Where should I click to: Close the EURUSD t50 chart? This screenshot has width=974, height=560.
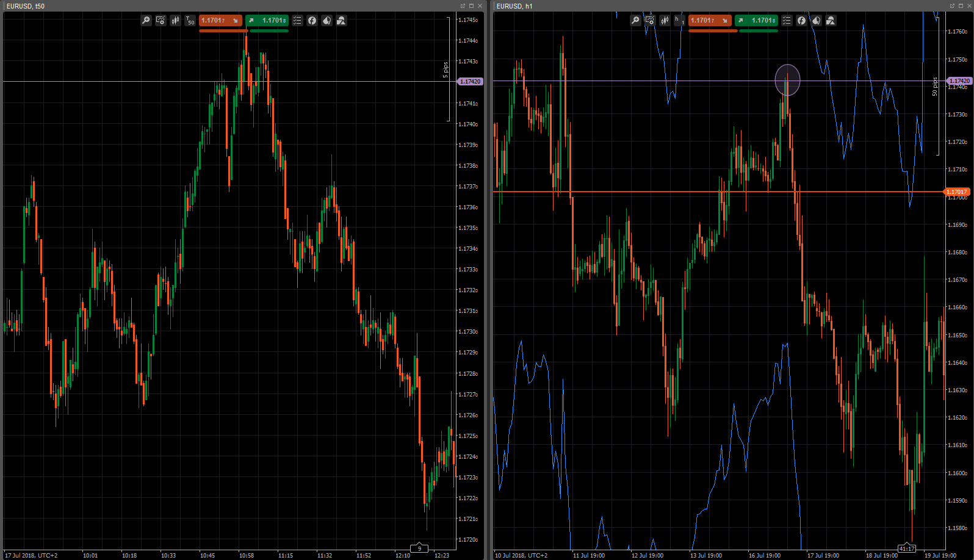[480, 6]
